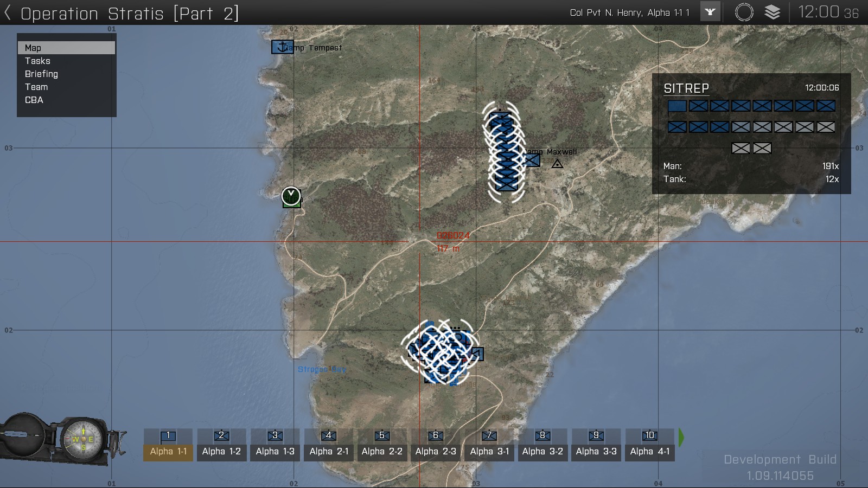
Task: Click the Stratis Bay map label
Action: (x=322, y=369)
